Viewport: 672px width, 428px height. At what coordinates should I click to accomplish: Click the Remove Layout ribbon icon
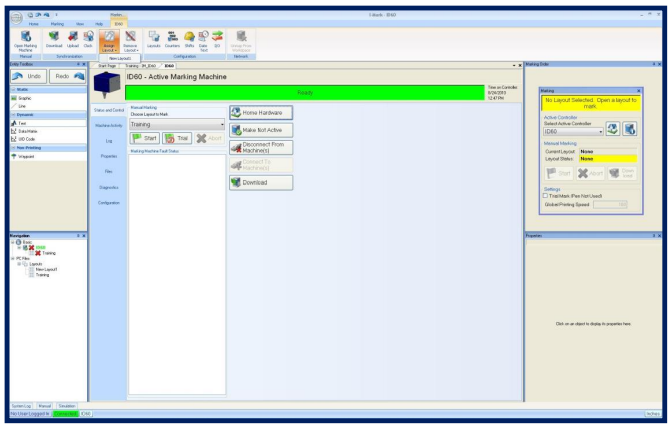[x=129, y=36]
